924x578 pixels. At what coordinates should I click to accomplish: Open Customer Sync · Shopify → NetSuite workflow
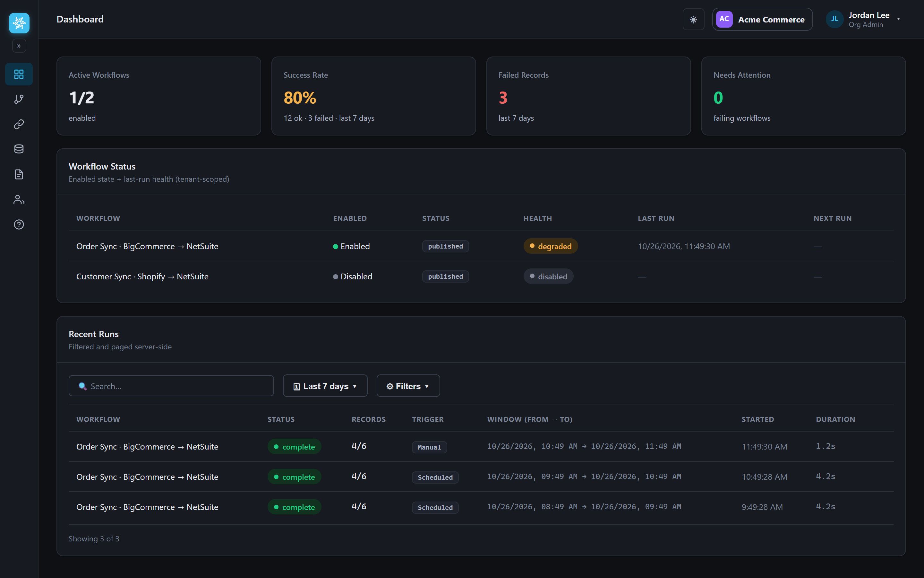point(142,276)
